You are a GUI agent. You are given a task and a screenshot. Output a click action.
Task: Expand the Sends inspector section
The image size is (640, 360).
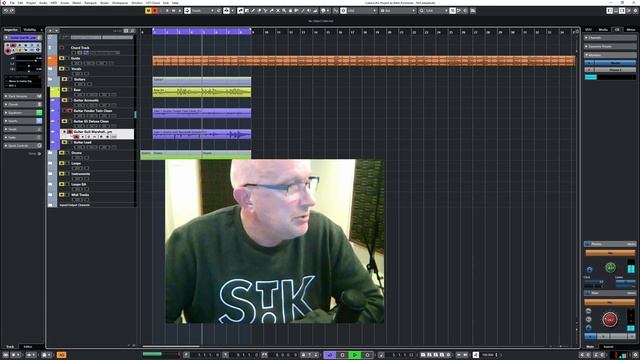click(x=23, y=129)
